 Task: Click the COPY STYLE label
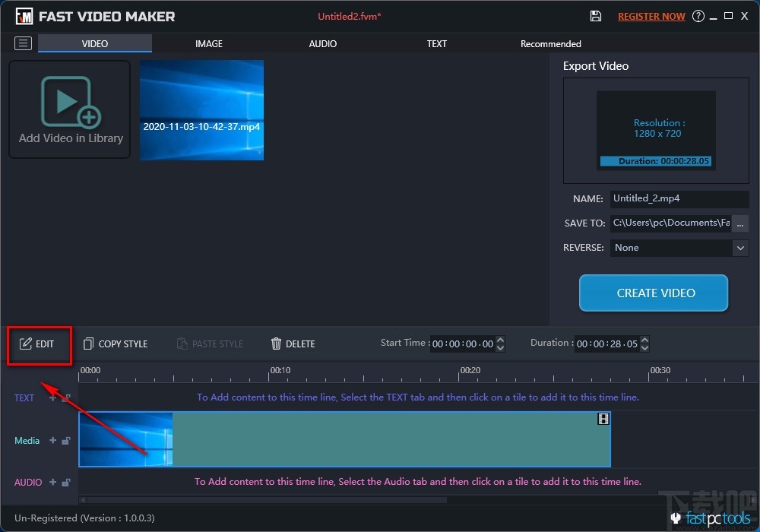pyautogui.click(x=123, y=344)
